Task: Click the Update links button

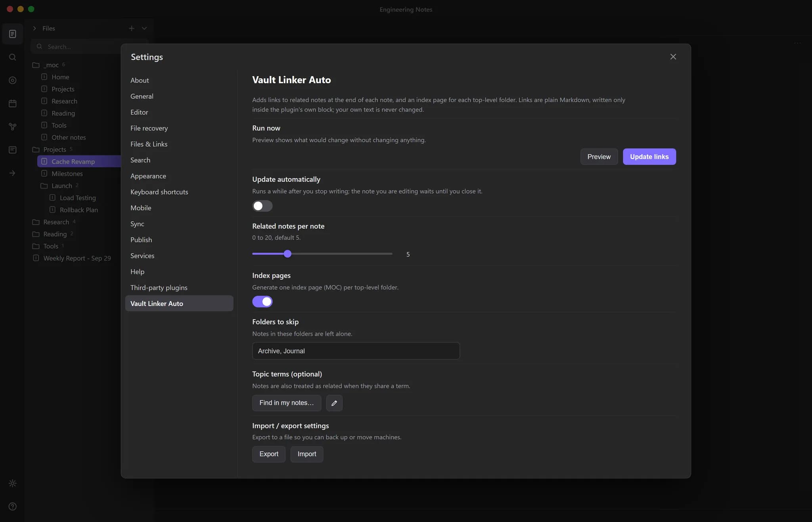Action: pos(649,157)
